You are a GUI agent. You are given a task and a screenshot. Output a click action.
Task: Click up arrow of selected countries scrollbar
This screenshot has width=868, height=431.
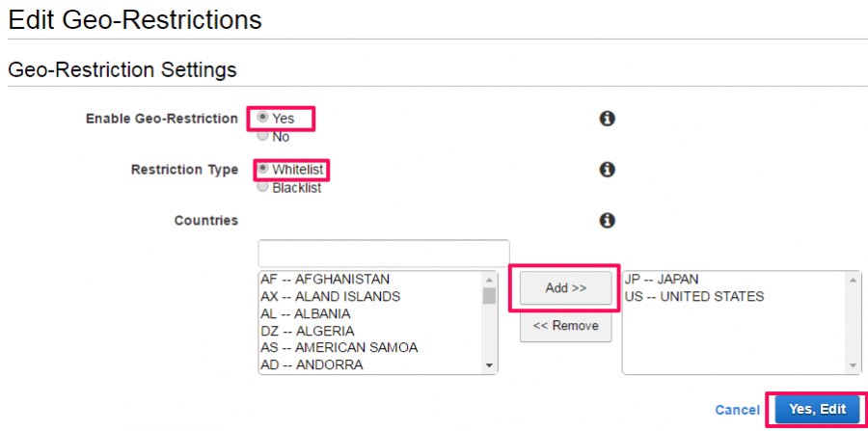coord(854,280)
